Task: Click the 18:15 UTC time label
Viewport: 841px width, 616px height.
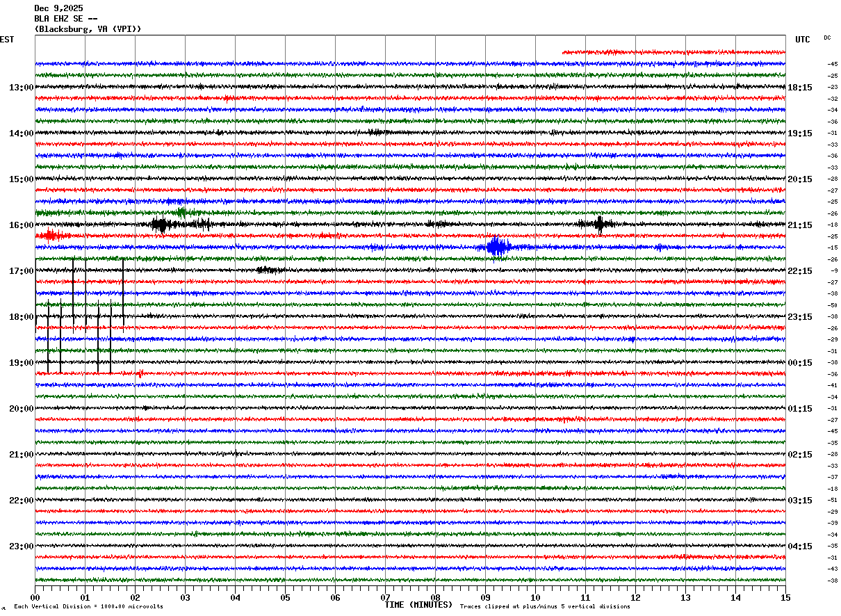Action: tap(800, 87)
